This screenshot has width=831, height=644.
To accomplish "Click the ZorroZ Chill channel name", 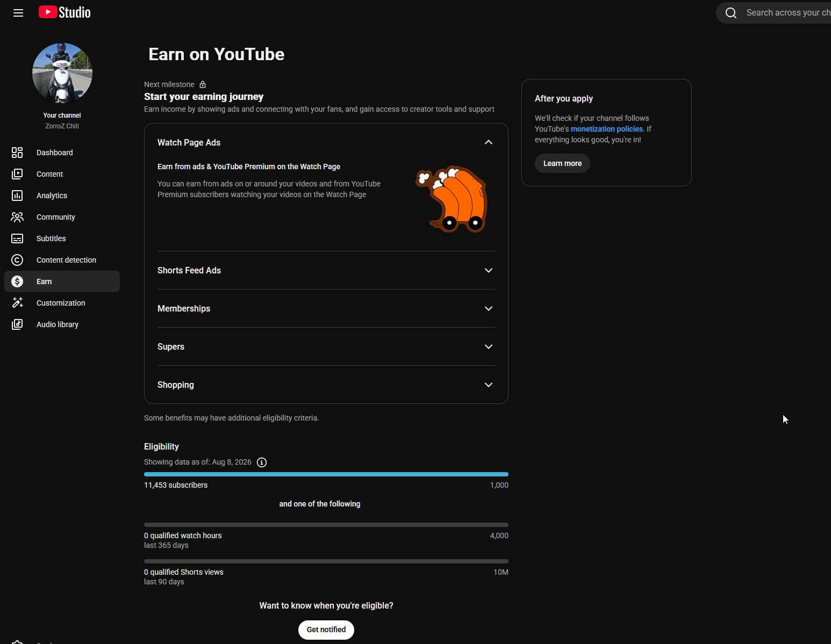I will [x=62, y=126].
